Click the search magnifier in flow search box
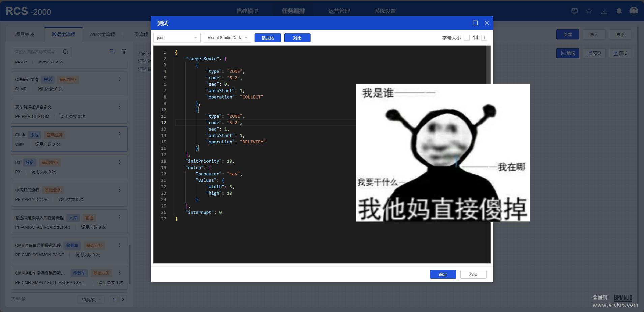The image size is (644, 312). click(x=66, y=52)
